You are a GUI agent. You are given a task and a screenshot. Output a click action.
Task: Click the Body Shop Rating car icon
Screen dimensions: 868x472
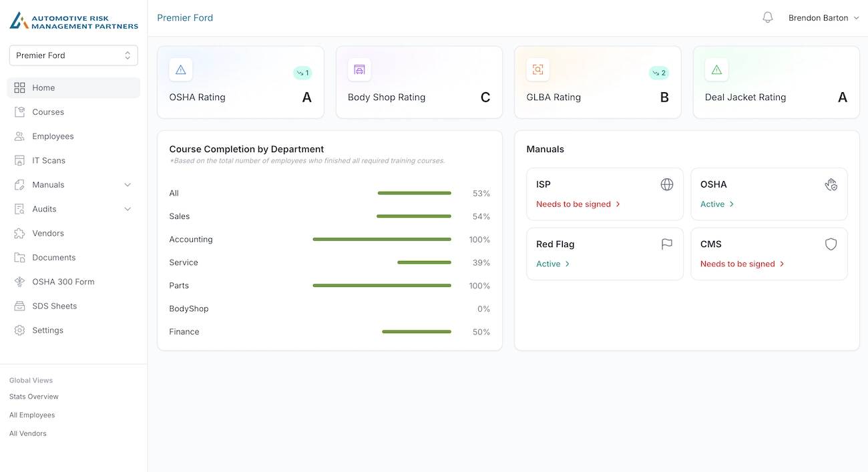[359, 69]
